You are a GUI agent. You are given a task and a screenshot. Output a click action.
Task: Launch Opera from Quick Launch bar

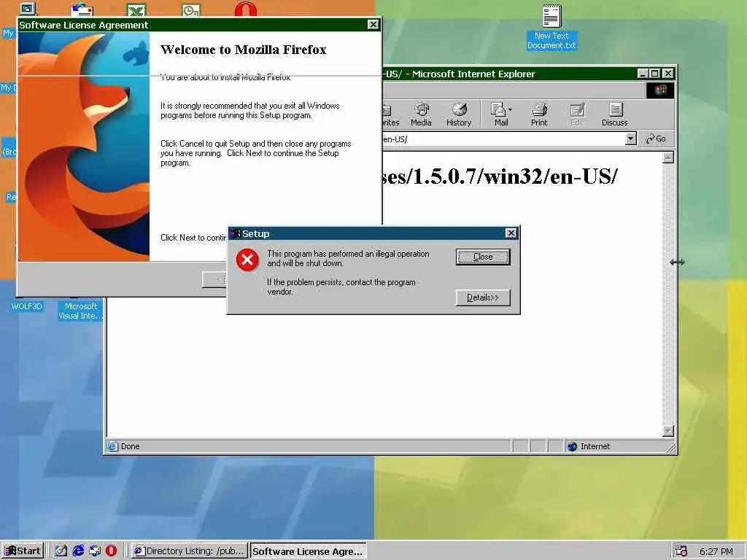coord(111,551)
